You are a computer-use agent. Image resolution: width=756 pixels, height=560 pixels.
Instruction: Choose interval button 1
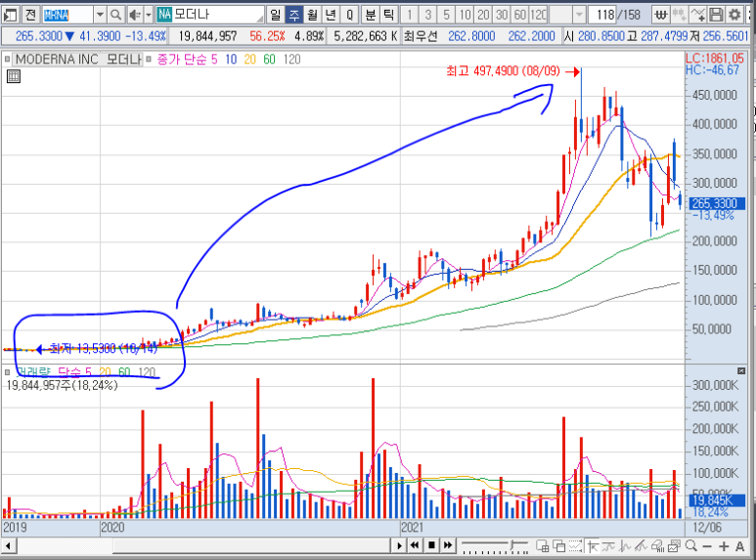[410, 15]
